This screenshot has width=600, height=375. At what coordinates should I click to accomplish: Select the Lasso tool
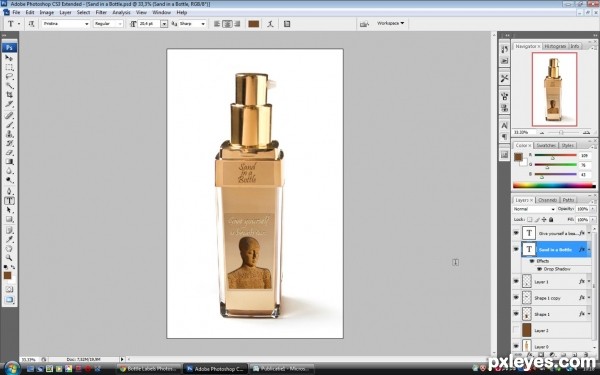tap(9, 77)
